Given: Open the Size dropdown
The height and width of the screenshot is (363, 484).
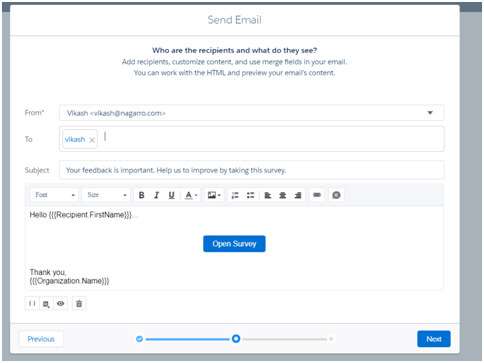Looking at the screenshot, I should (106, 195).
